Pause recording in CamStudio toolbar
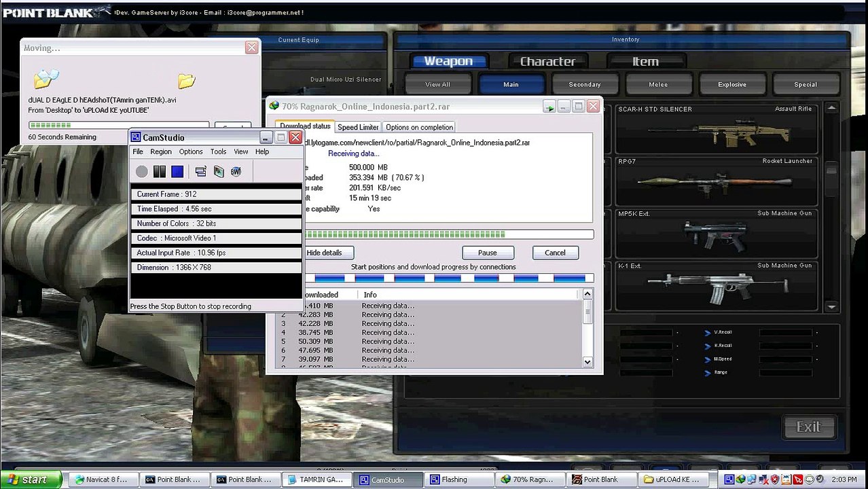Image resolution: width=868 pixels, height=489 pixels. (x=160, y=172)
